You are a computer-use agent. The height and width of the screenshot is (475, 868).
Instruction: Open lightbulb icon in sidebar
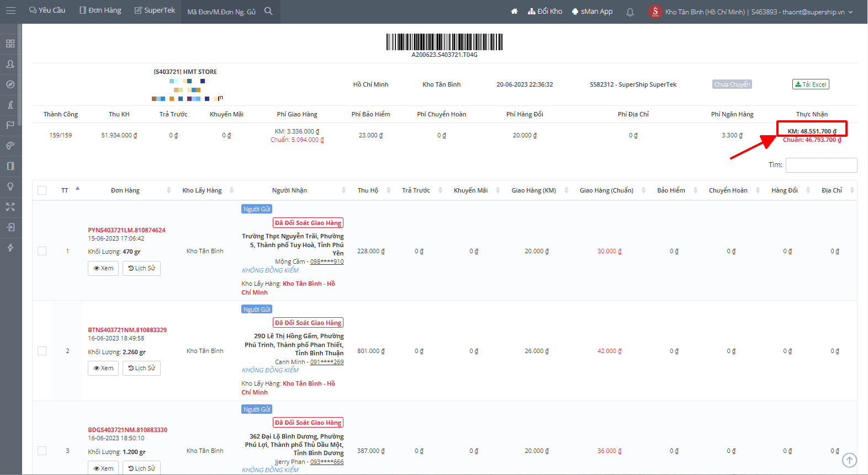[x=10, y=186]
